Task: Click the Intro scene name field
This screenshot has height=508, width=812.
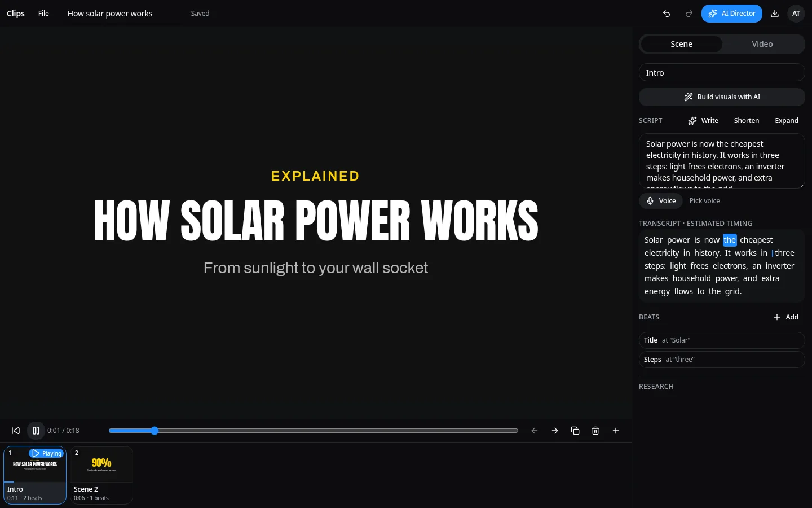Action: 722,72
